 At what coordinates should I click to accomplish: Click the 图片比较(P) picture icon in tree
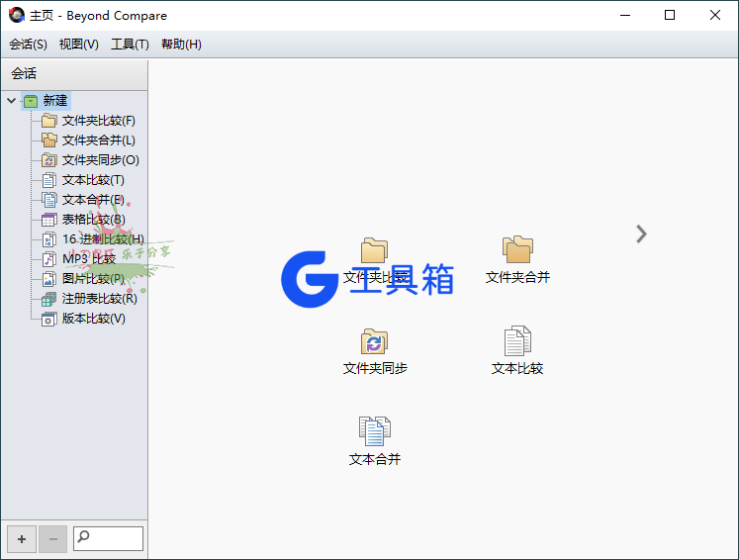tap(49, 279)
